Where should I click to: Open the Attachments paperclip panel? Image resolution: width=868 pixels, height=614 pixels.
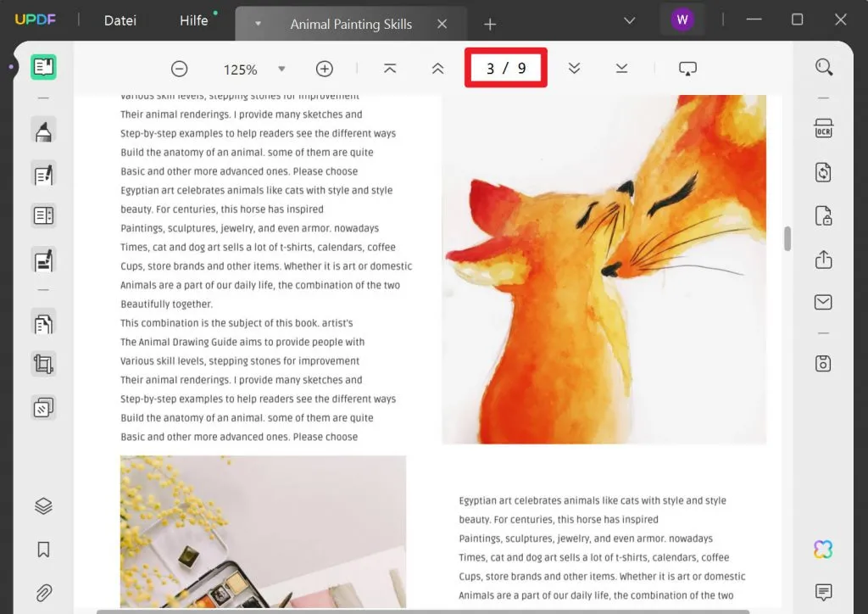coord(43,593)
